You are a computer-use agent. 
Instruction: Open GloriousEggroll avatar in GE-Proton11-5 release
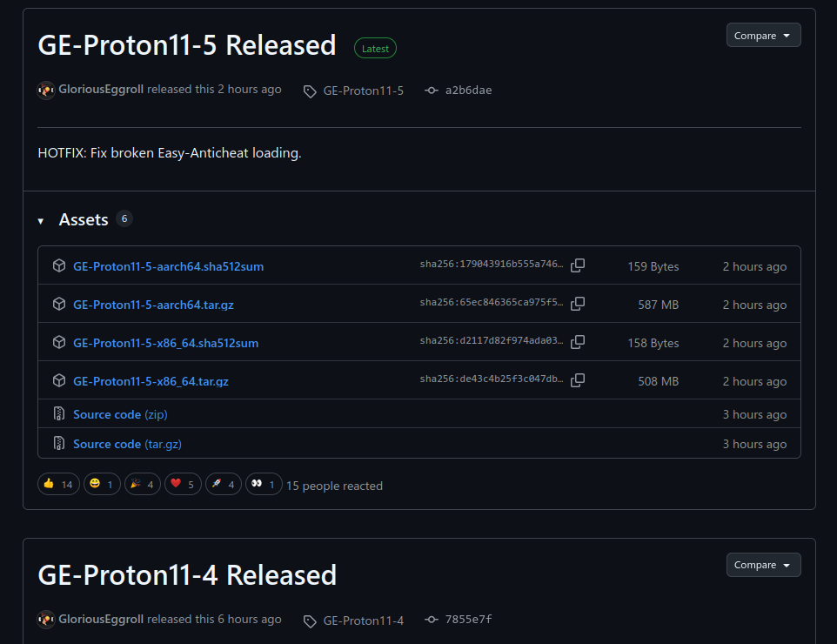(x=46, y=90)
